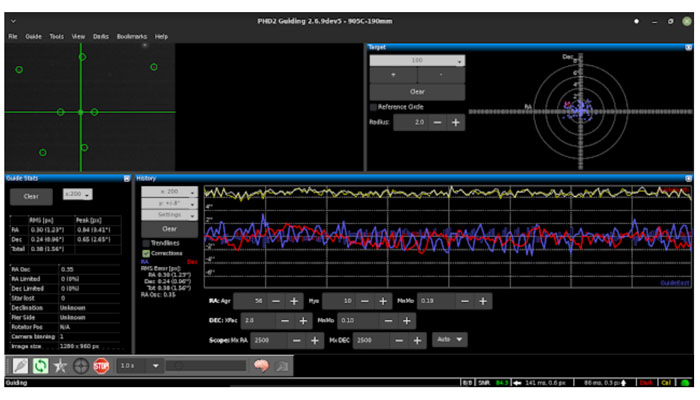Open the Auto dropdown in Scope row
This screenshot has height=400, width=700.
coord(450,340)
